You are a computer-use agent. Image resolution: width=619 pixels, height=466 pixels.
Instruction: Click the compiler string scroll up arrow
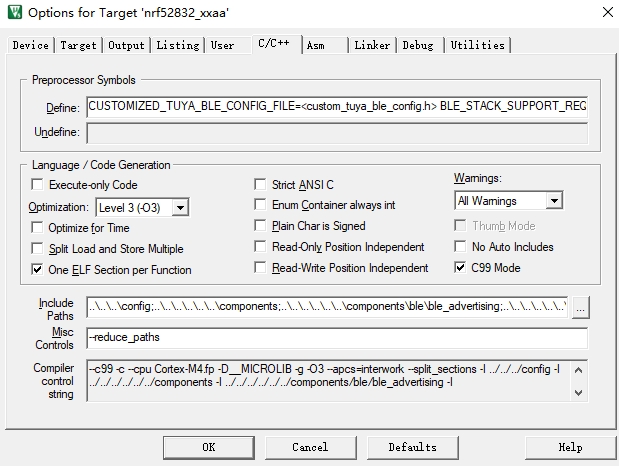(578, 370)
